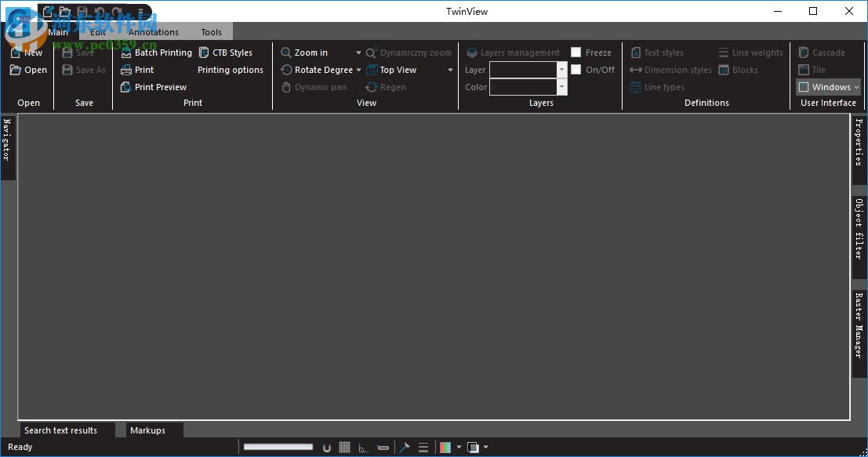Toggle the layer On/Off checkbox
This screenshot has height=457, width=868.
click(576, 69)
